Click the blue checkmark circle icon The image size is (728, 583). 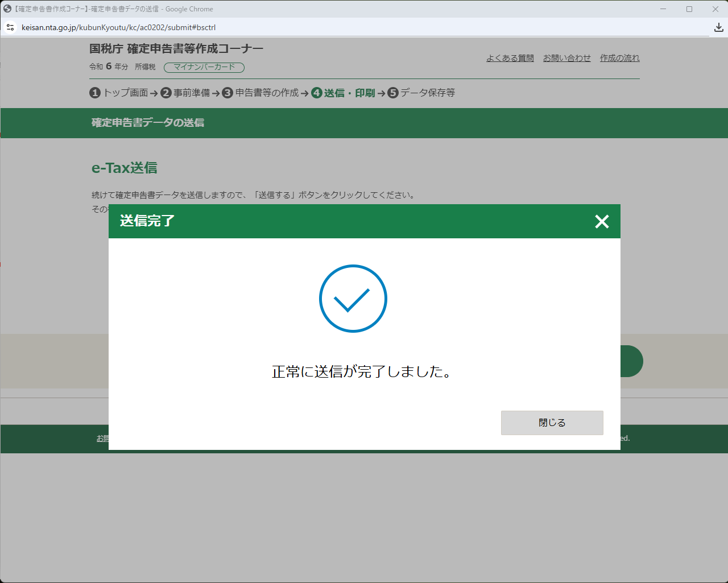pos(353,299)
